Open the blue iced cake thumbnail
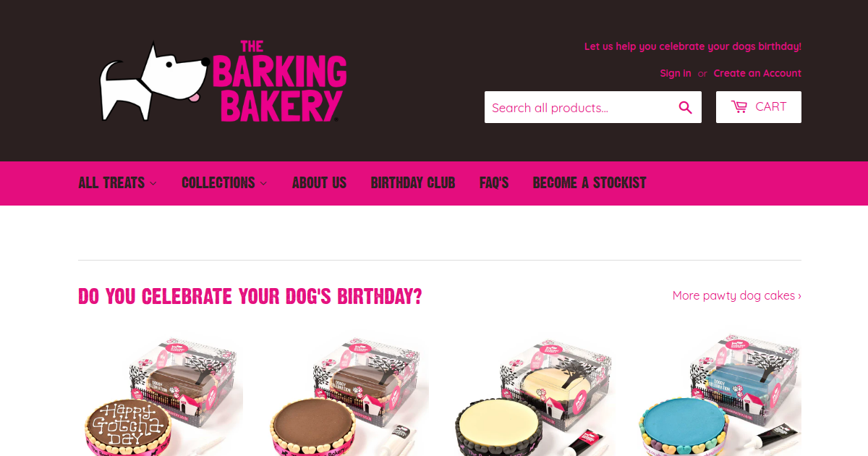This screenshot has width=868, height=456. (x=719, y=395)
